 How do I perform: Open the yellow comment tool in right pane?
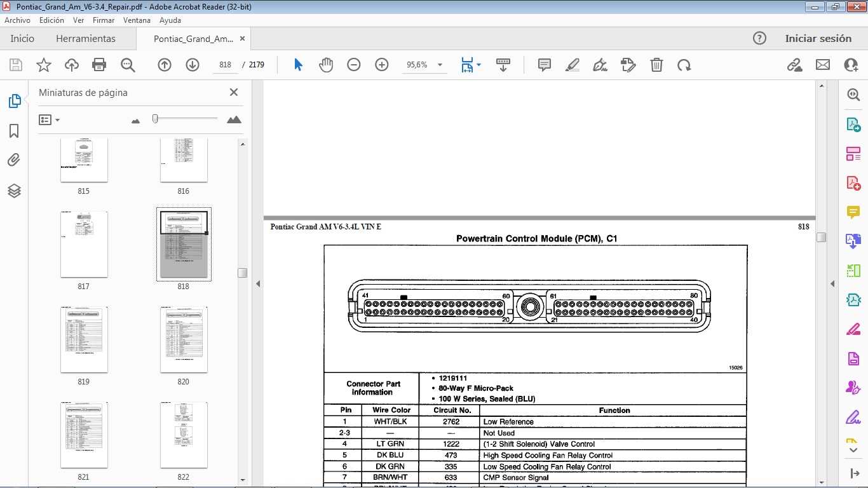(x=853, y=212)
